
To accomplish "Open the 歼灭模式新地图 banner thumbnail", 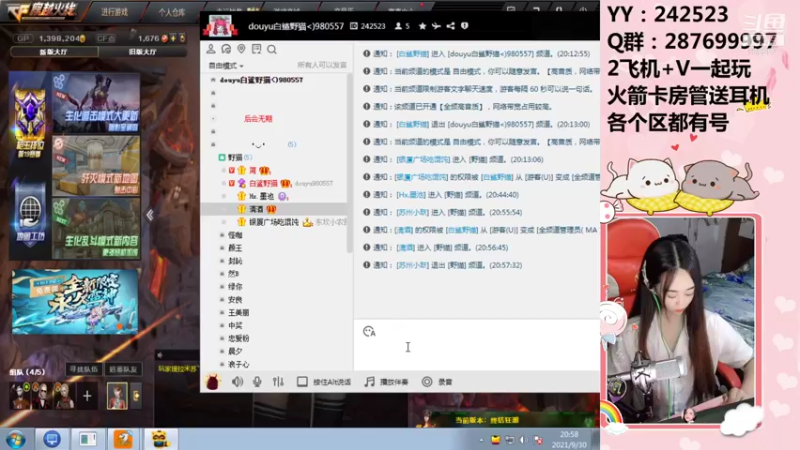I will 96,165.
